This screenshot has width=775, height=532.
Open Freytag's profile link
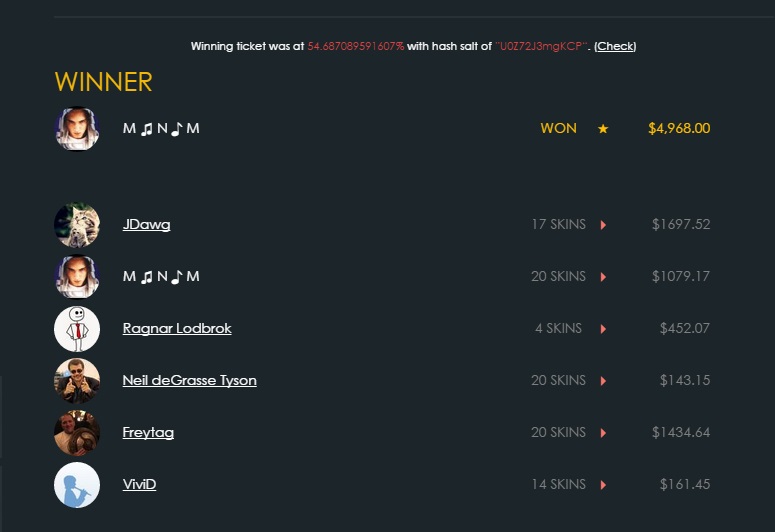pyautogui.click(x=148, y=433)
